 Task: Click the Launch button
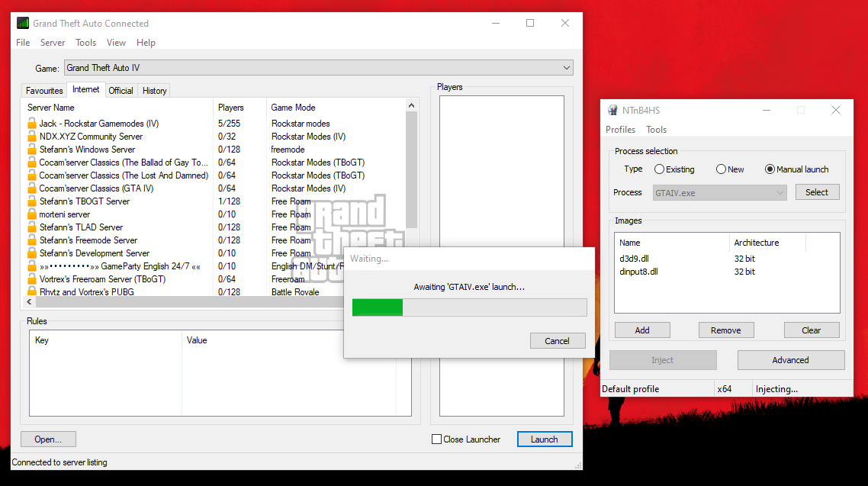[x=545, y=439]
